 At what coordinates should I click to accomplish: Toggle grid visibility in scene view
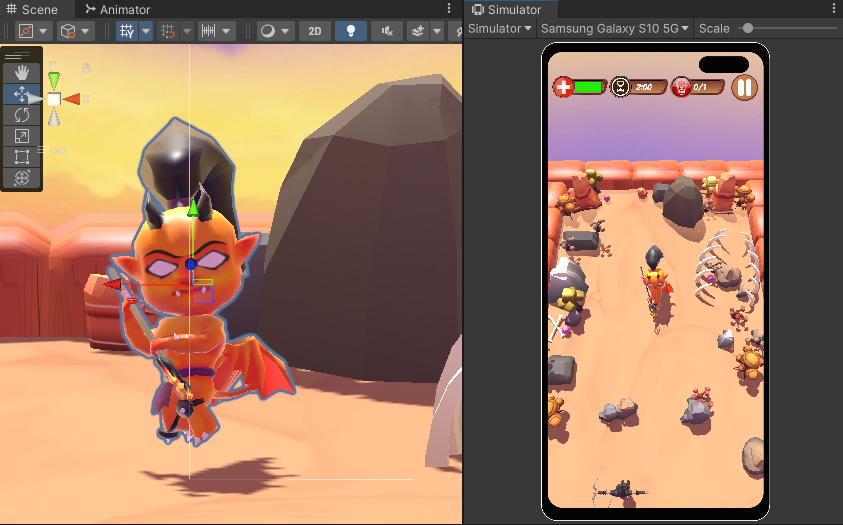tap(127, 31)
